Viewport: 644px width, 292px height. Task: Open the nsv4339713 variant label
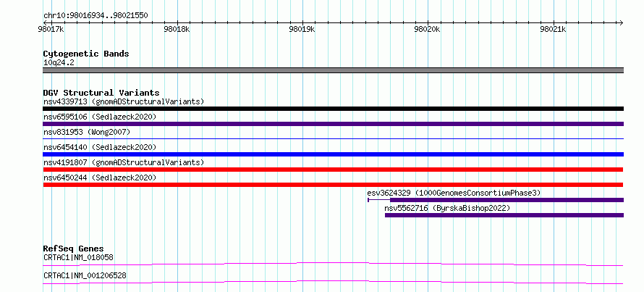point(124,101)
